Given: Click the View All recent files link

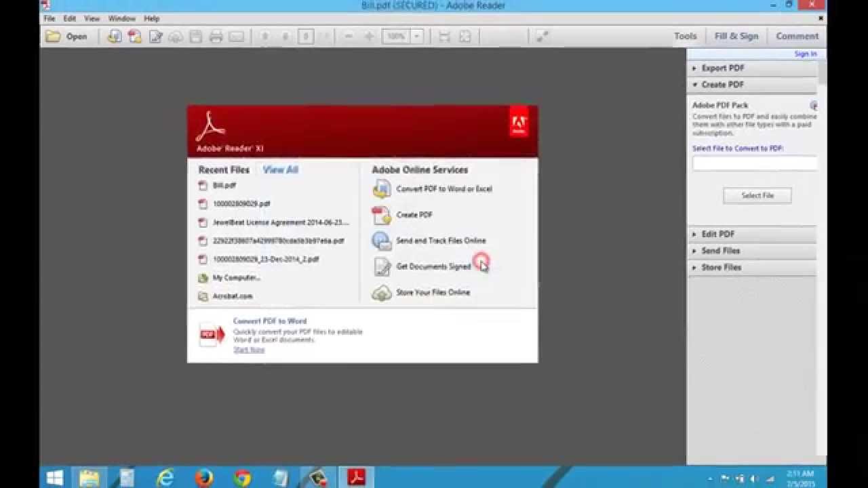Looking at the screenshot, I should point(280,170).
